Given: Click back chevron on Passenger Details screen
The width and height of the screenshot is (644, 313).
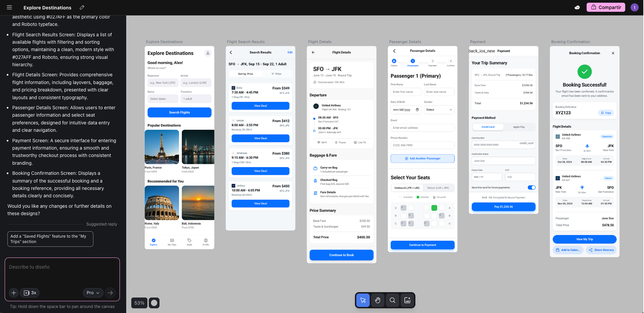Looking at the screenshot, I should pyautogui.click(x=394, y=51).
